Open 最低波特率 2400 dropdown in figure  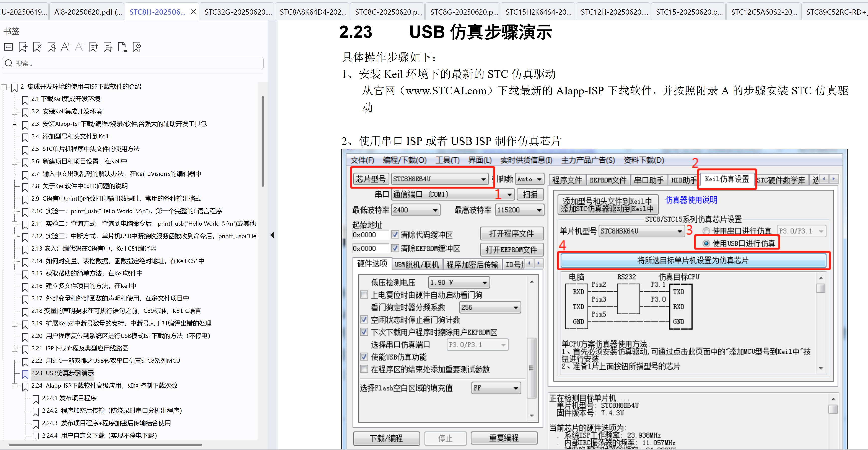[435, 210]
